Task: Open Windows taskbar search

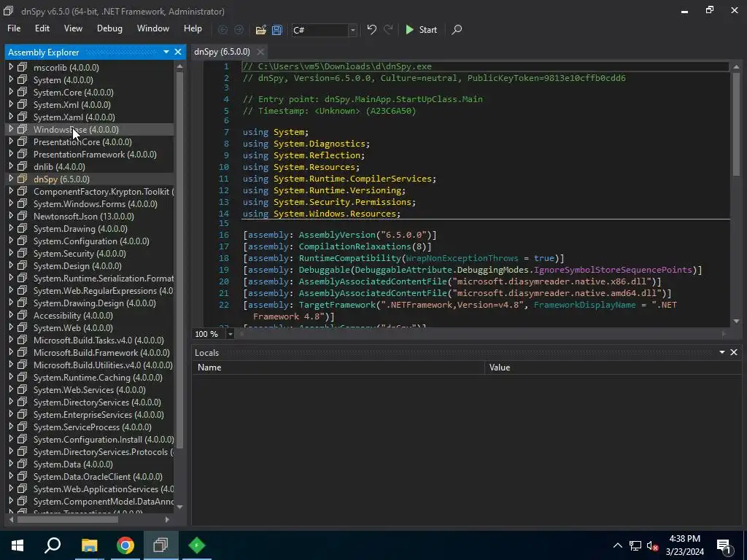Action: click(x=53, y=545)
